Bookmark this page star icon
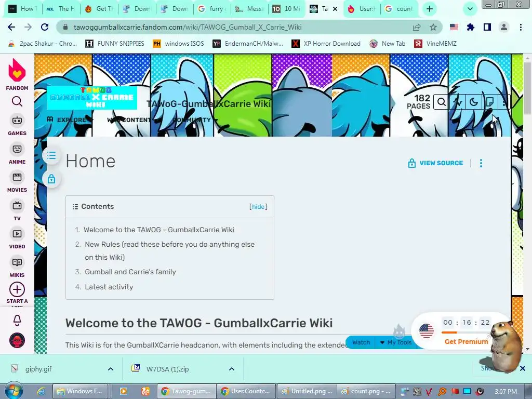Screen dimensions: 532x399 (x=433, y=27)
